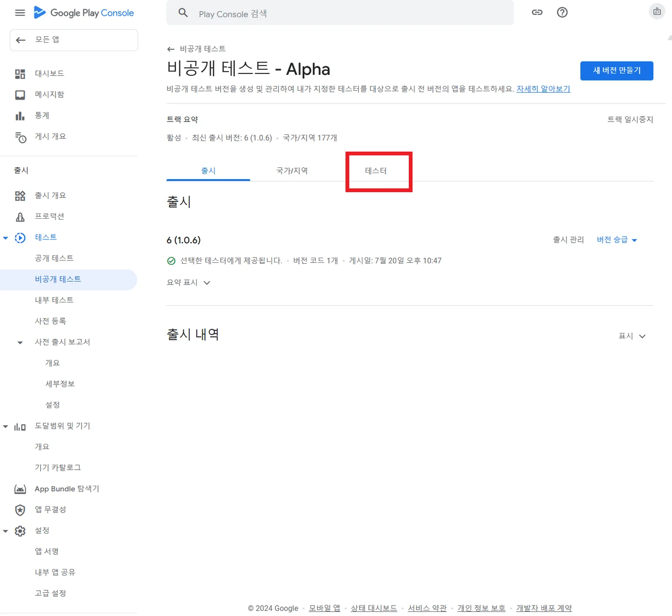Open 내부 앱 공유 in sidebar

[x=55, y=573]
